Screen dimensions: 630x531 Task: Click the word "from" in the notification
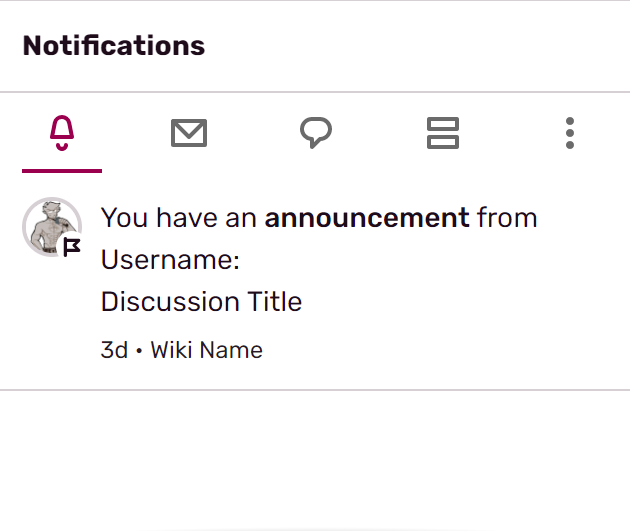507,217
